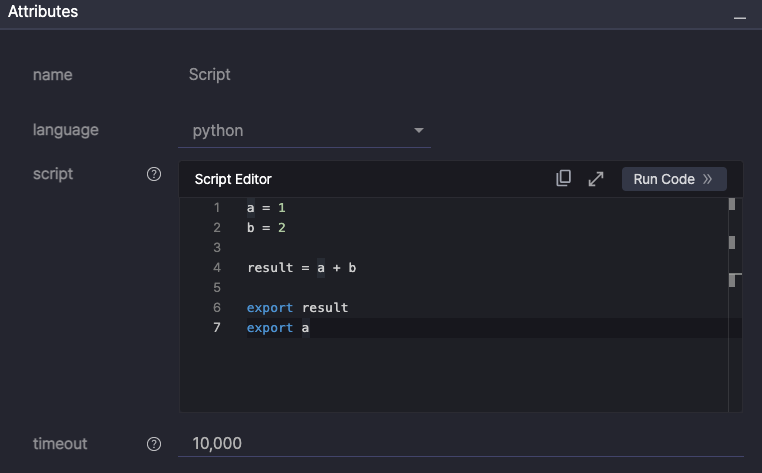Place cursor on line 'b = 2'
The height and width of the screenshot is (473, 762).
click(266, 228)
